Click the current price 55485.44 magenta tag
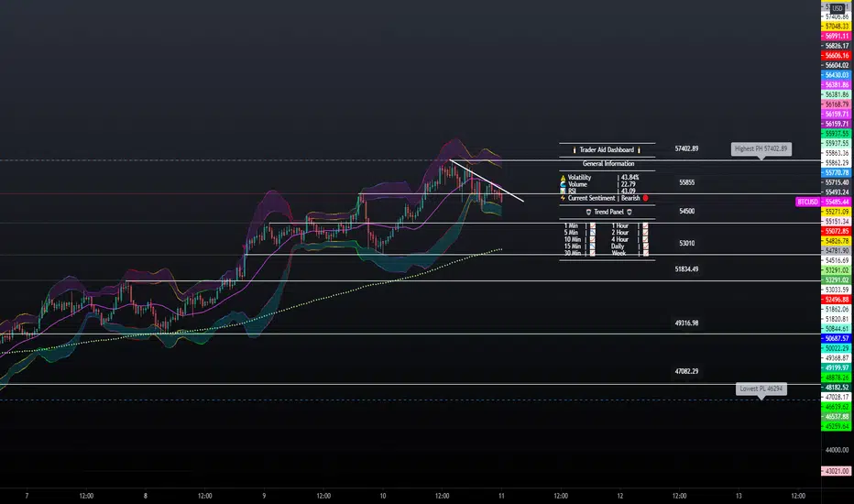Image resolution: width=854 pixels, height=504 pixels. point(837,202)
